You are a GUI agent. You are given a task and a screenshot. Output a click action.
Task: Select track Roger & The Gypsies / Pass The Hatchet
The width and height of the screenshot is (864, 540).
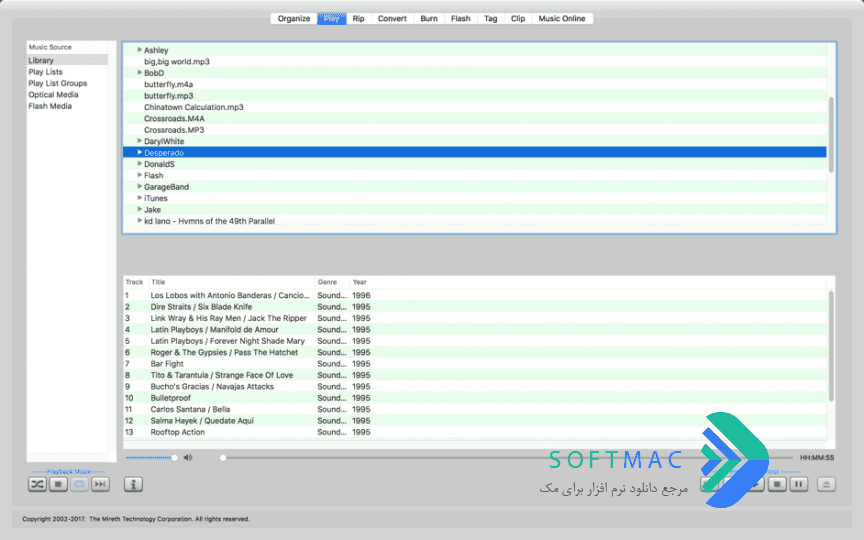pyautogui.click(x=474, y=352)
